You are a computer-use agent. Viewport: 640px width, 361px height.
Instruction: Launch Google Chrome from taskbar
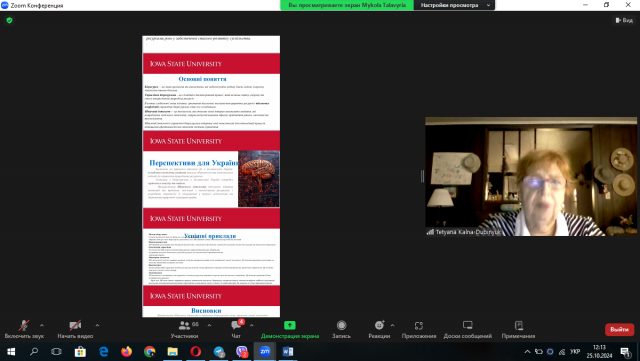[150, 352]
